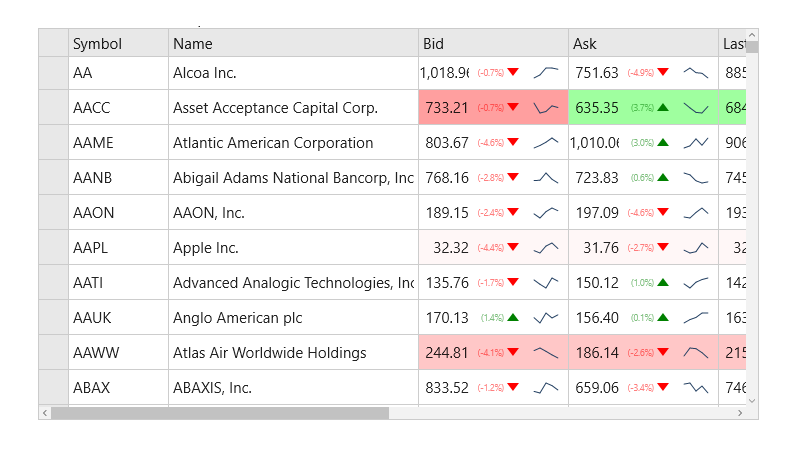Click horizontal scrollbar left arrow
800x450 pixels.
(x=45, y=412)
